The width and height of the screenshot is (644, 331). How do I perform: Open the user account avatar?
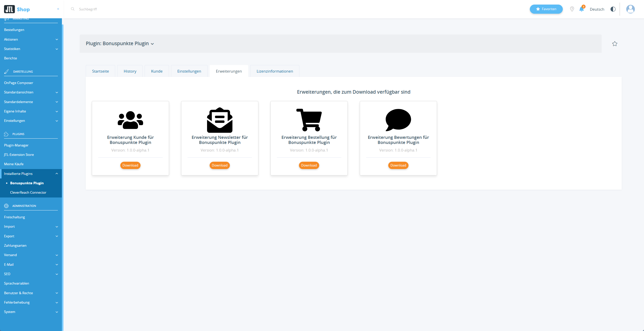point(630,9)
